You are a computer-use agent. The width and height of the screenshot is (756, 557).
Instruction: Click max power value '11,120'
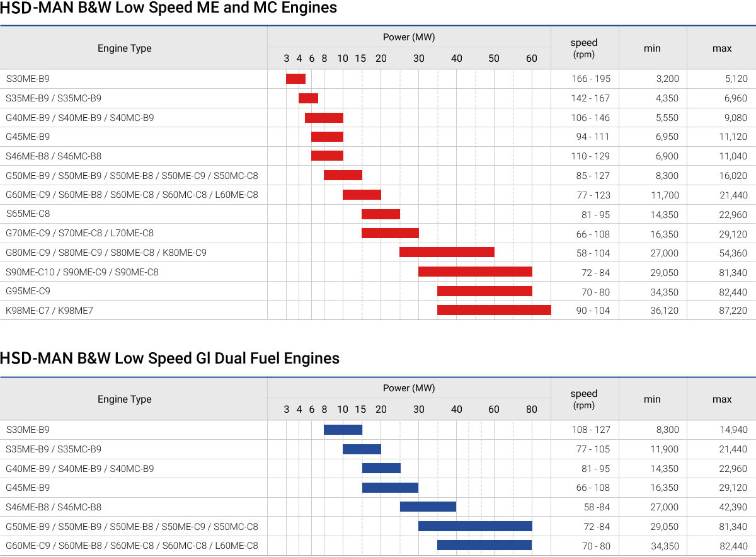734,137
